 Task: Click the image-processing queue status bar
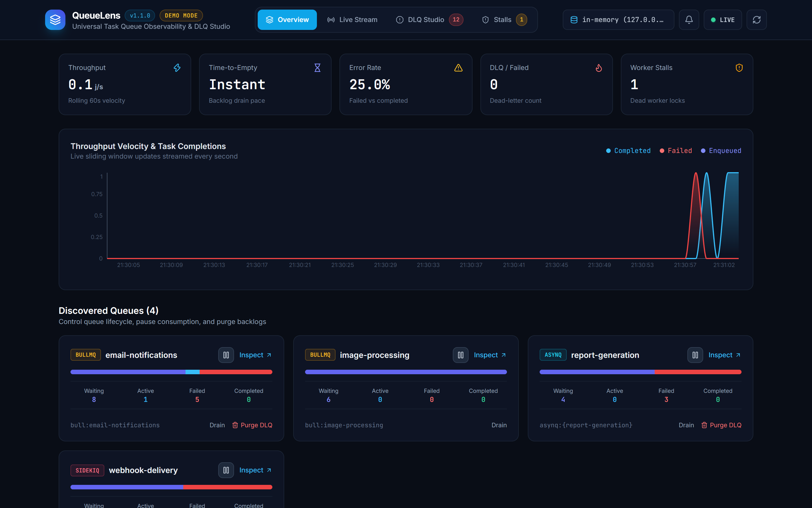tap(406, 372)
